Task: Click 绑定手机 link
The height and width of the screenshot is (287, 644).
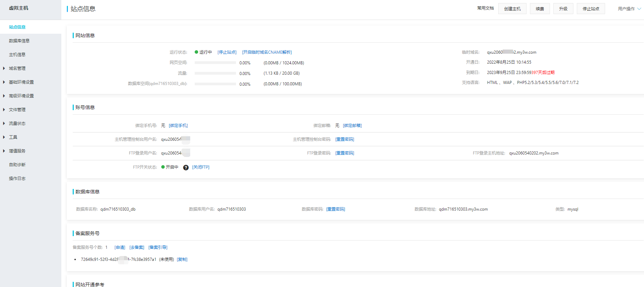Action: point(178,126)
